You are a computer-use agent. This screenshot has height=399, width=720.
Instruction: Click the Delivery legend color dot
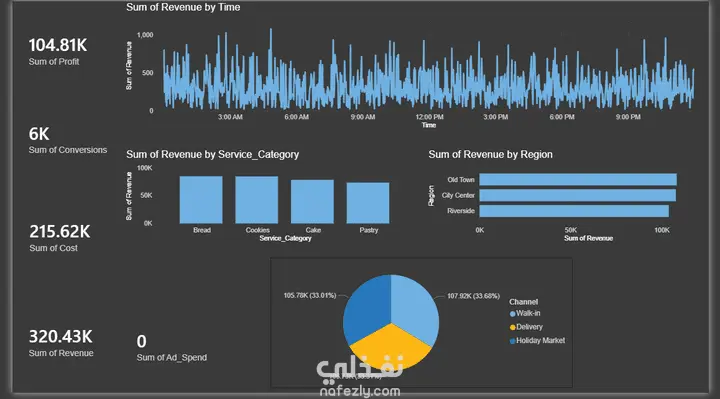(512, 327)
